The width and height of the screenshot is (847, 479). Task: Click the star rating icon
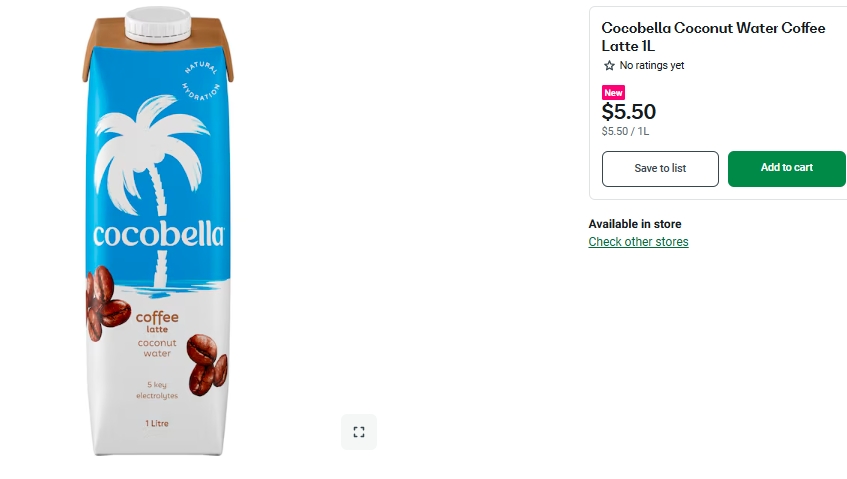[609, 66]
